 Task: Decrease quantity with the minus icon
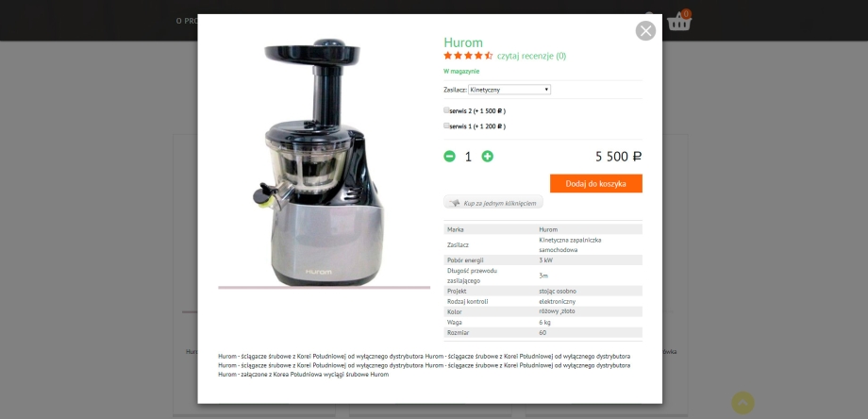click(449, 157)
